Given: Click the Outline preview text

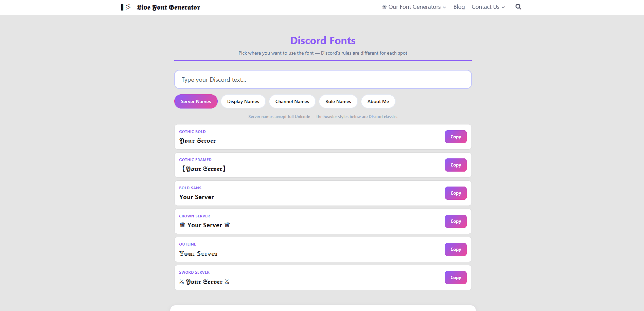Looking at the screenshot, I should coord(199,254).
